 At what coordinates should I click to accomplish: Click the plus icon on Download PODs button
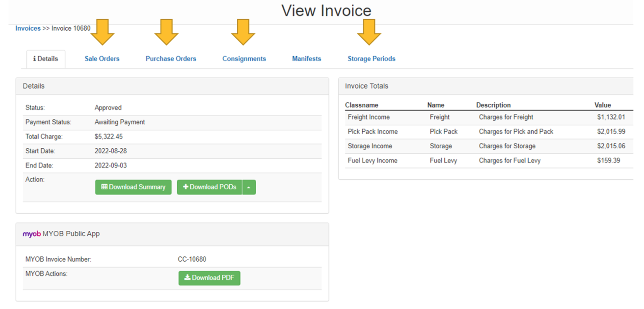tap(186, 187)
